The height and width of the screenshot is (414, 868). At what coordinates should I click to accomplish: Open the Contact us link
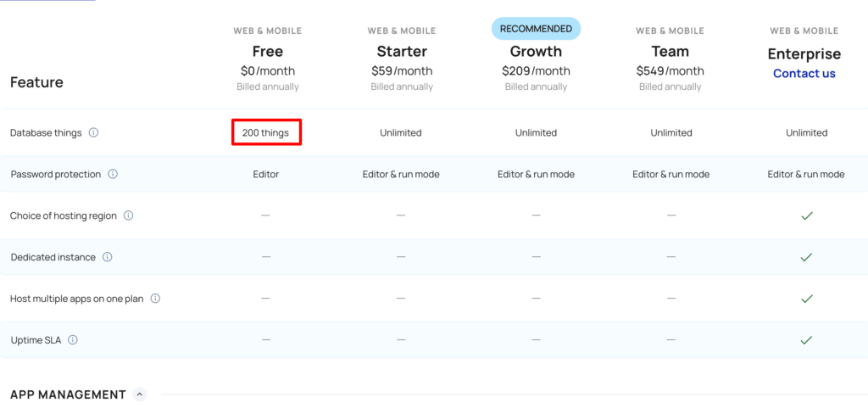(x=804, y=74)
